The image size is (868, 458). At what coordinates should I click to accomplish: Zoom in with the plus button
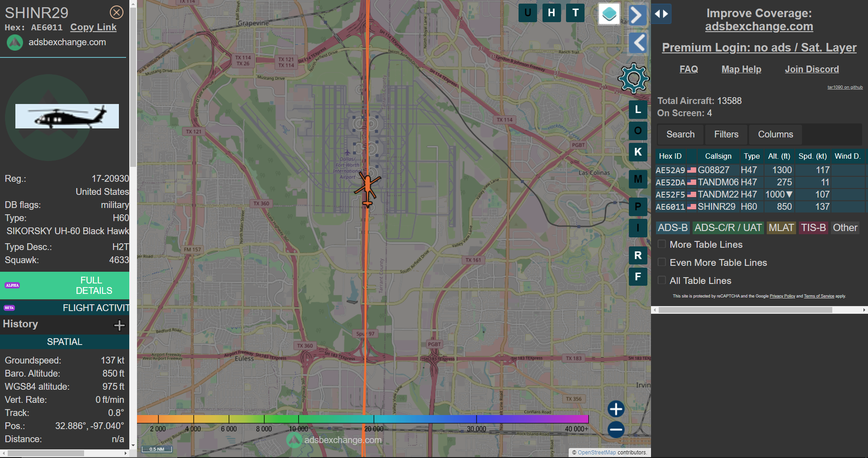pyautogui.click(x=616, y=409)
